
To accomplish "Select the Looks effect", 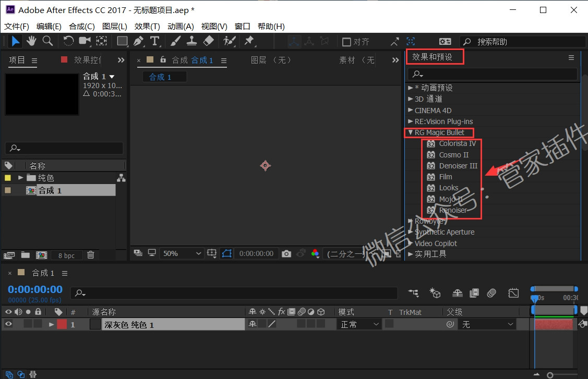I will (449, 188).
